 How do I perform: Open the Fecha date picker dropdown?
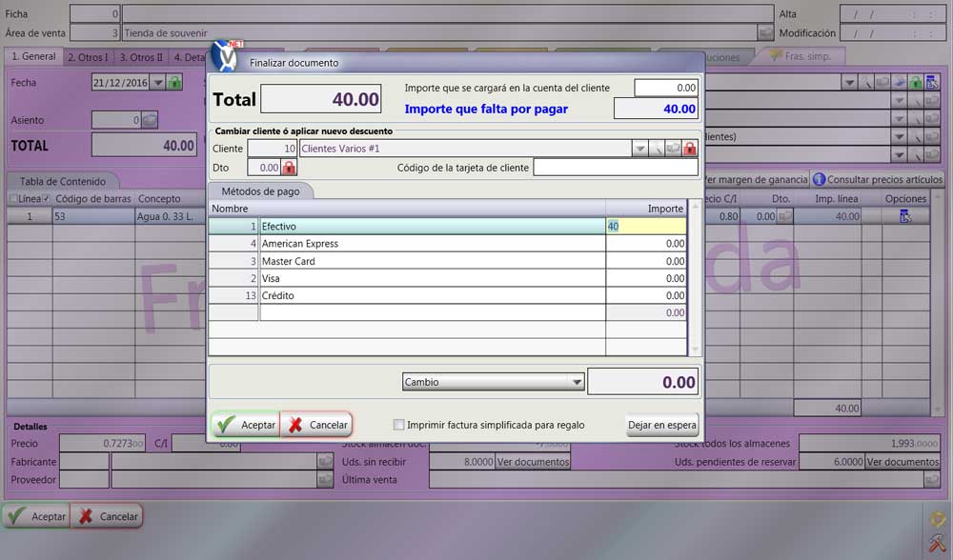click(158, 83)
